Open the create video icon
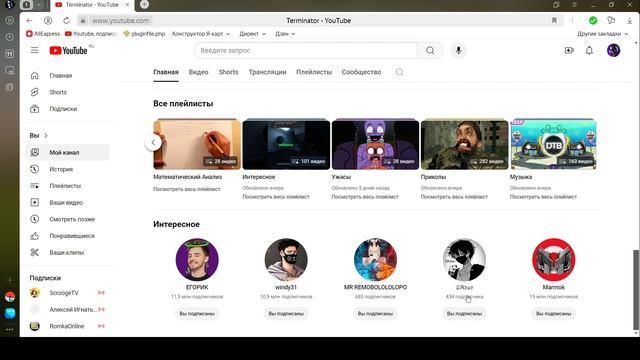This screenshot has height=360, width=640. click(569, 50)
